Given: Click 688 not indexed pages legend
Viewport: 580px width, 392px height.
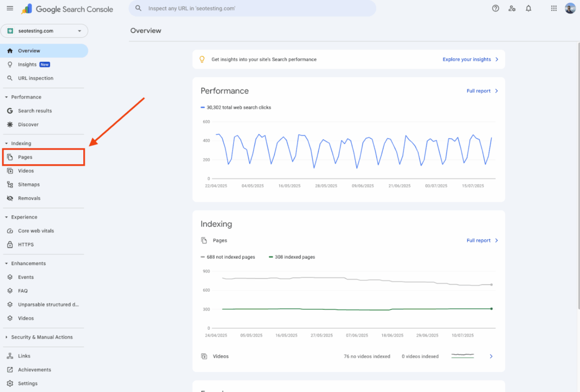Looking at the screenshot, I should coord(228,257).
